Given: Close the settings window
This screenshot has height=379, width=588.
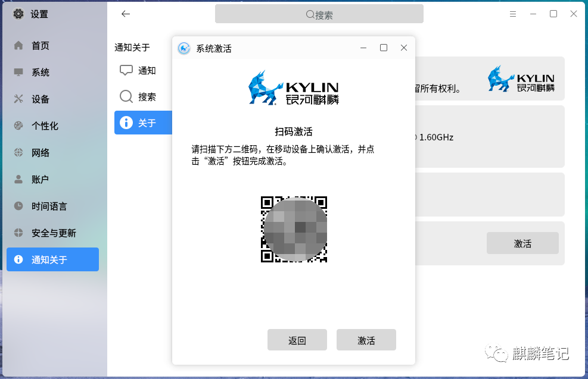Looking at the screenshot, I should tap(574, 14).
